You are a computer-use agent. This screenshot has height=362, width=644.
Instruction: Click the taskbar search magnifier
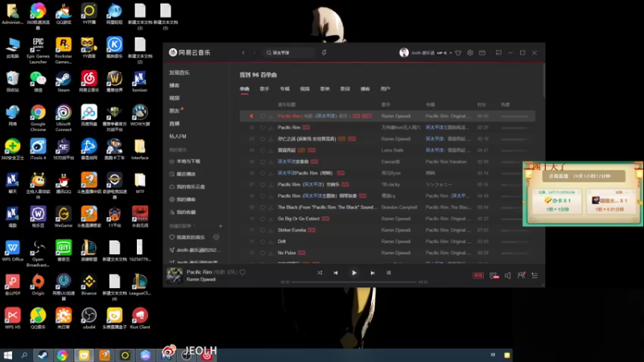24,355
